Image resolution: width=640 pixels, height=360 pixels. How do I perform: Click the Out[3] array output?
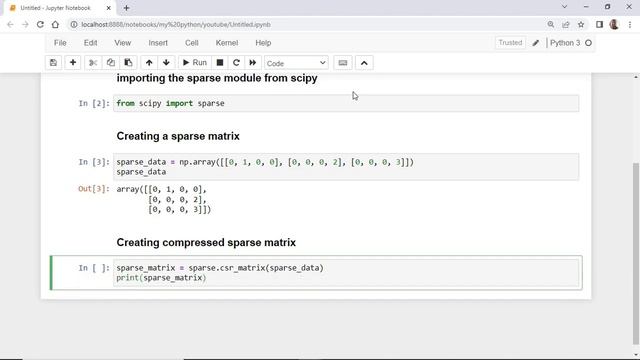pyautogui.click(x=164, y=200)
